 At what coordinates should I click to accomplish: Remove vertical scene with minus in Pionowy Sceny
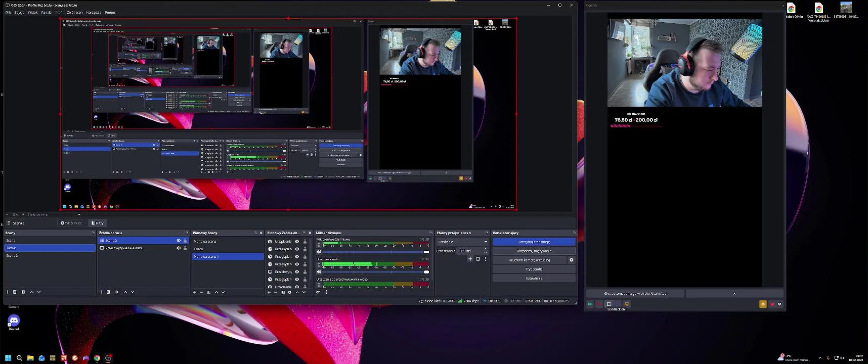click(201, 292)
